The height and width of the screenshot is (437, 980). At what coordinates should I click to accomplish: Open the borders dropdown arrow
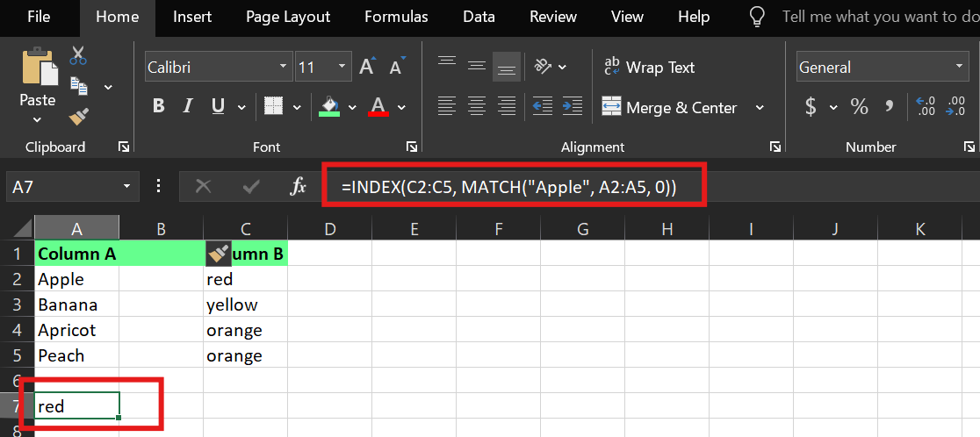[297, 107]
